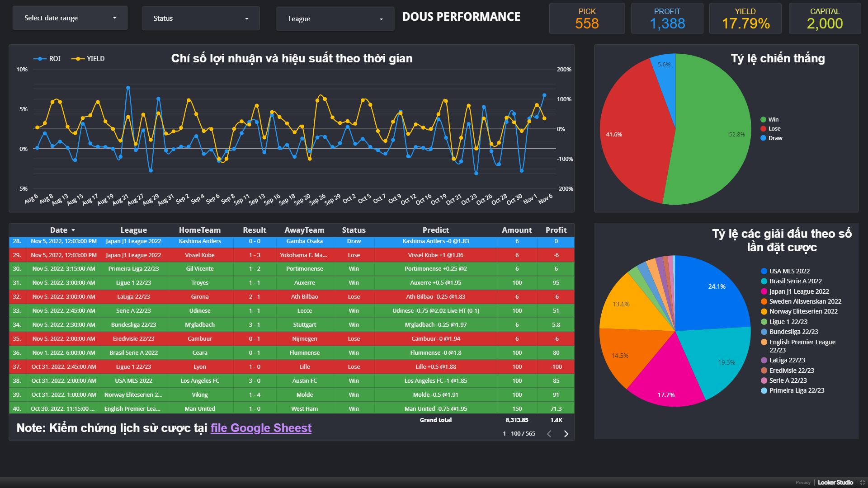Sort table by League column header
Screen dimensions: 868x488
(x=133, y=230)
